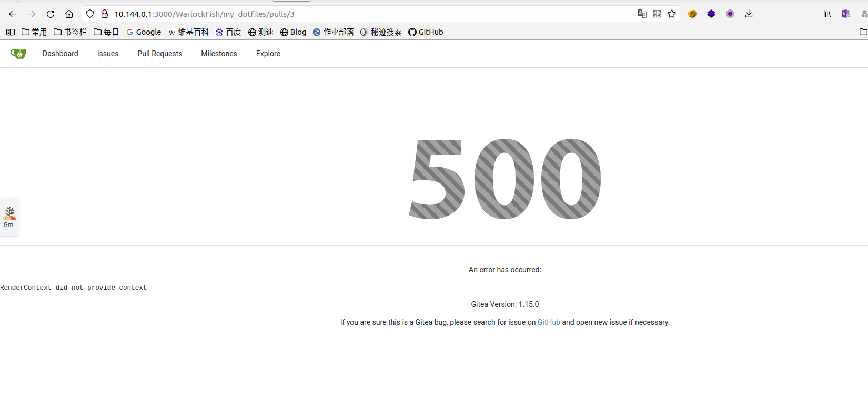Image resolution: width=868 pixels, height=420 pixels.
Task: Open the 书签栏 bookmarks folder
Action: click(x=70, y=32)
